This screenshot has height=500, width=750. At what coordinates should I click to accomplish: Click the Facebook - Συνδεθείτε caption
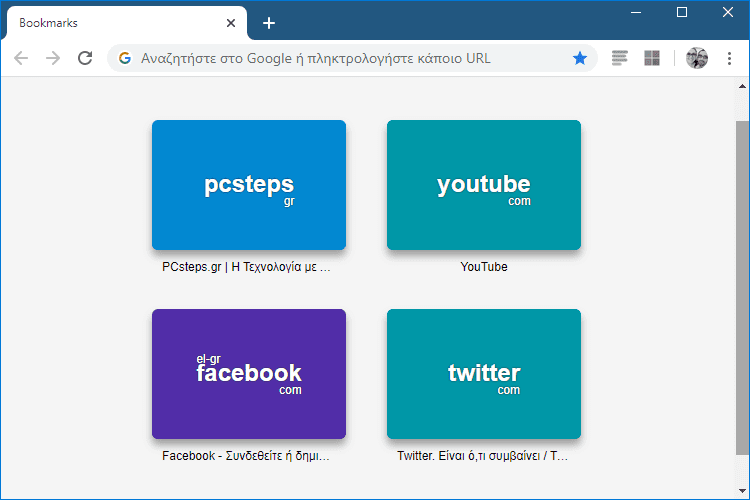click(246, 456)
